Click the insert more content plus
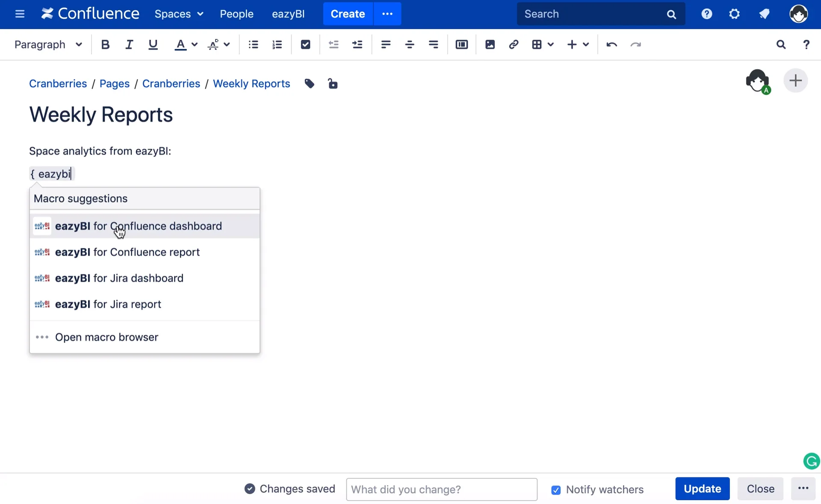821x504 pixels. (572, 44)
